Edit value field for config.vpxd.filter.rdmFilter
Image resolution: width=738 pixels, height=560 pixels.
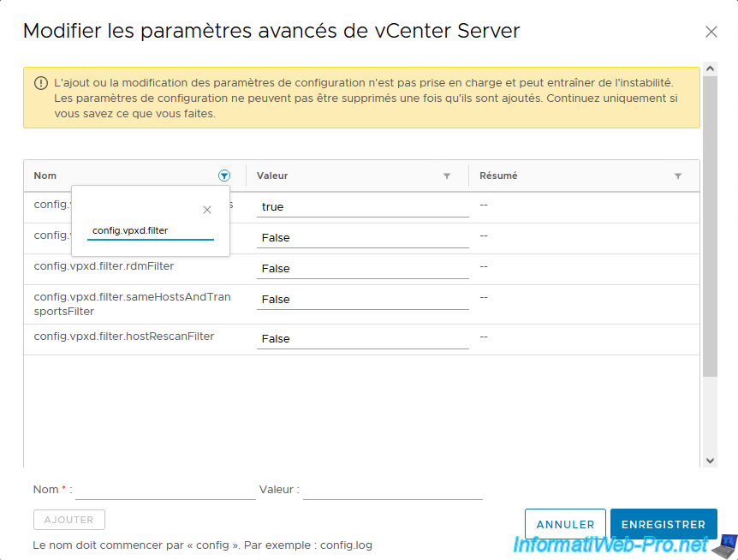pyautogui.click(x=362, y=269)
